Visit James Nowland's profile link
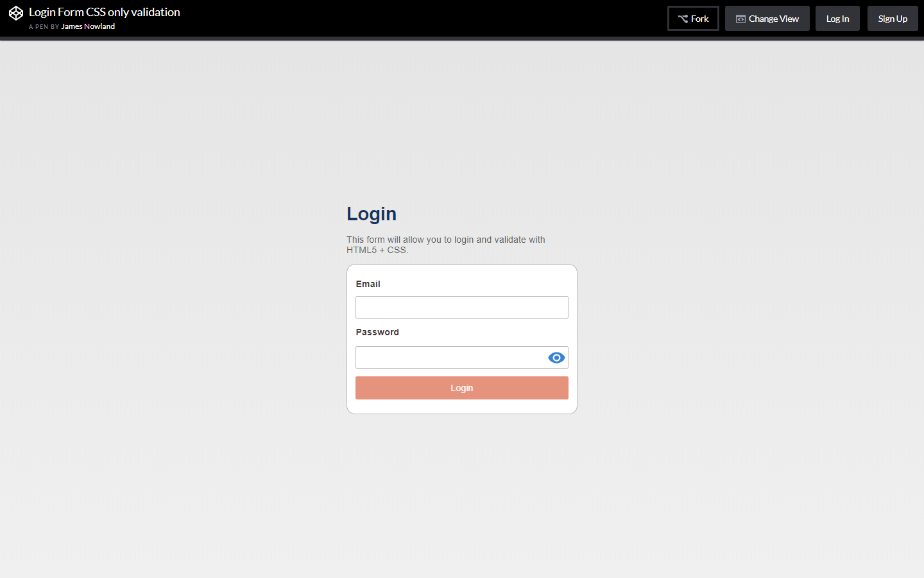This screenshot has height=578, width=924. pyautogui.click(x=88, y=26)
